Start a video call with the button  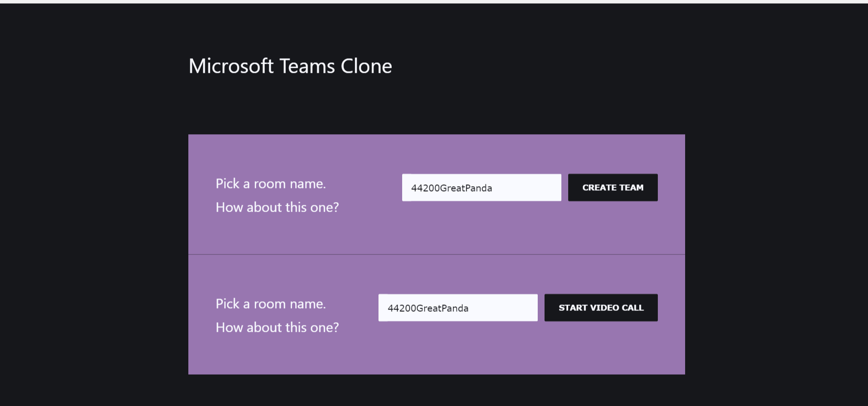pyautogui.click(x=601, y=308)
